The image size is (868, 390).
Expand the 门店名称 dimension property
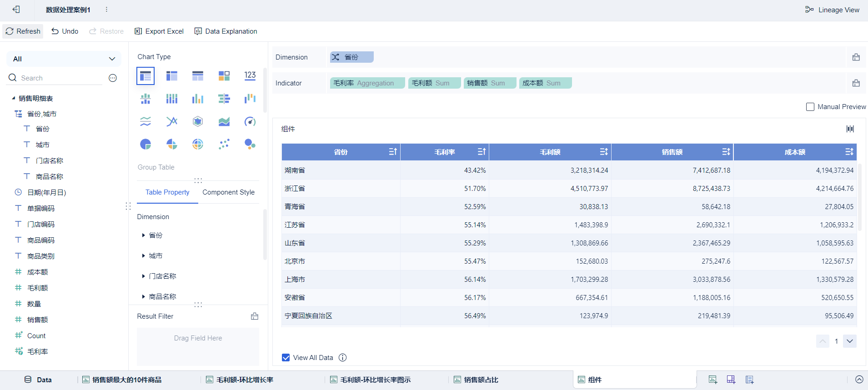tap(144, 276)
